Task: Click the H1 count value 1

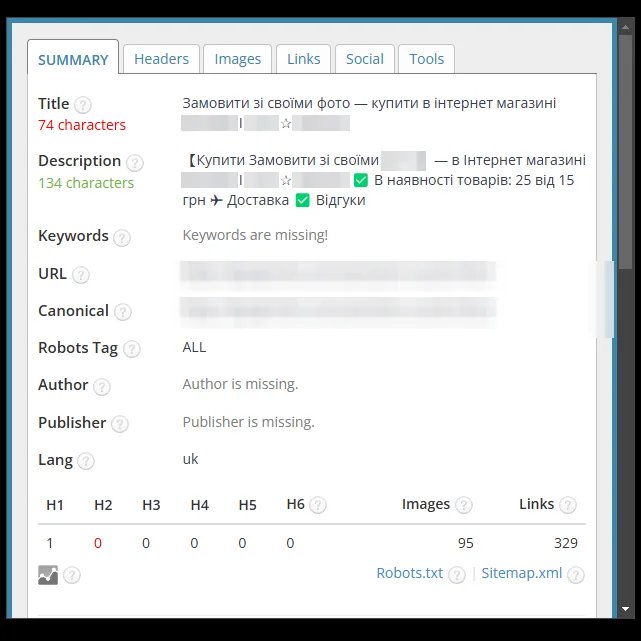Action: tap(50, 543)
